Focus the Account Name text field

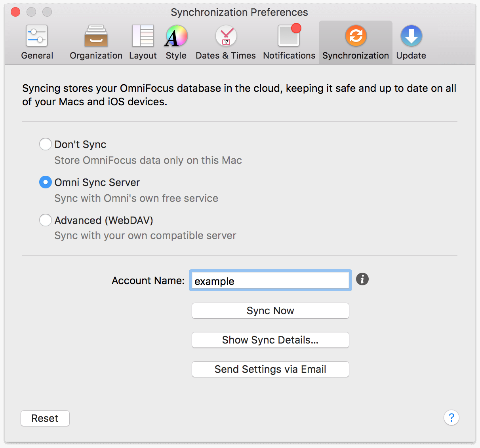270,281
